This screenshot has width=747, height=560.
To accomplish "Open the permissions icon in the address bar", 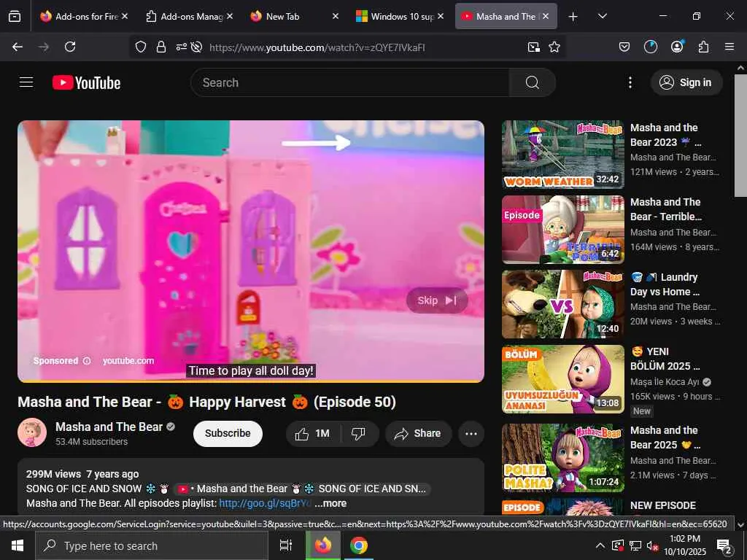I will [182, 47].
